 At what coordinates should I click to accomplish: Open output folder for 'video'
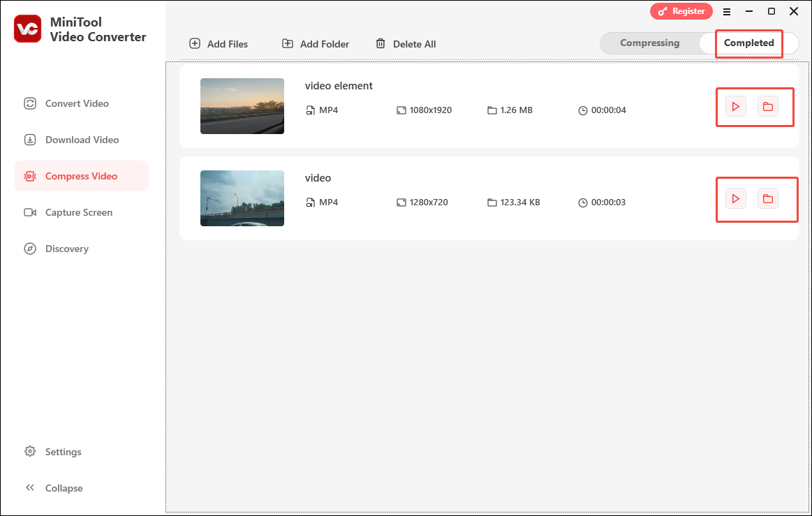tap(768, 198)
